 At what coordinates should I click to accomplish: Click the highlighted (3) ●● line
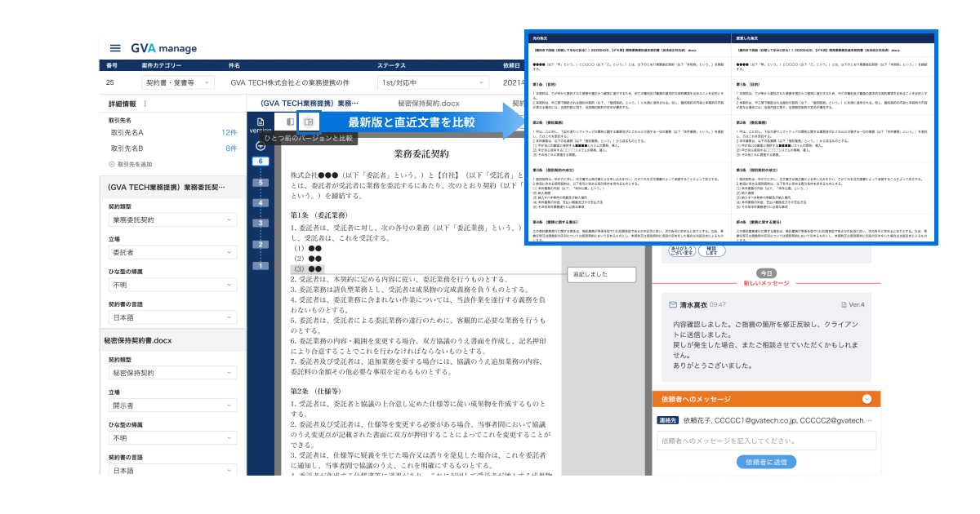pos(307,268)
